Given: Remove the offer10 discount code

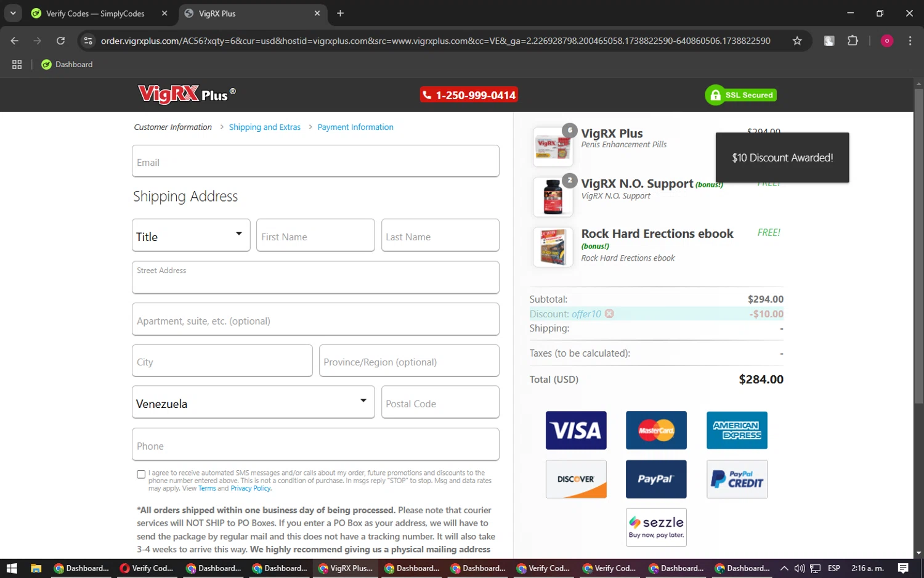Looking at the screenshot, I should (x=609, y=314).
